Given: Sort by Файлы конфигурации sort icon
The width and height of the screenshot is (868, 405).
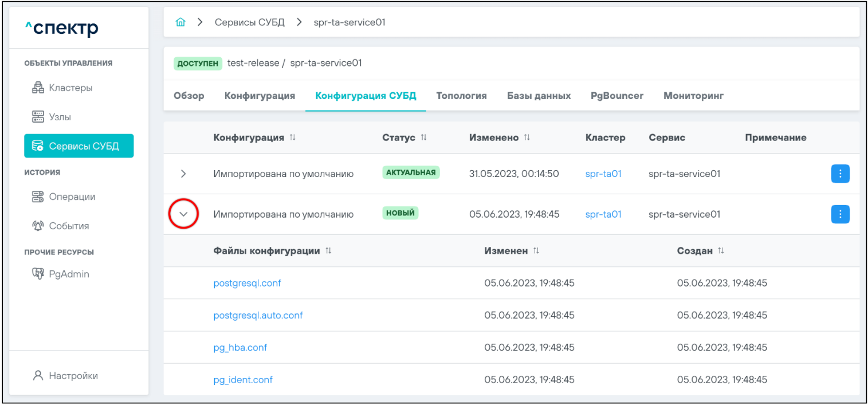Looking at the screenshot, I should 328,251.
